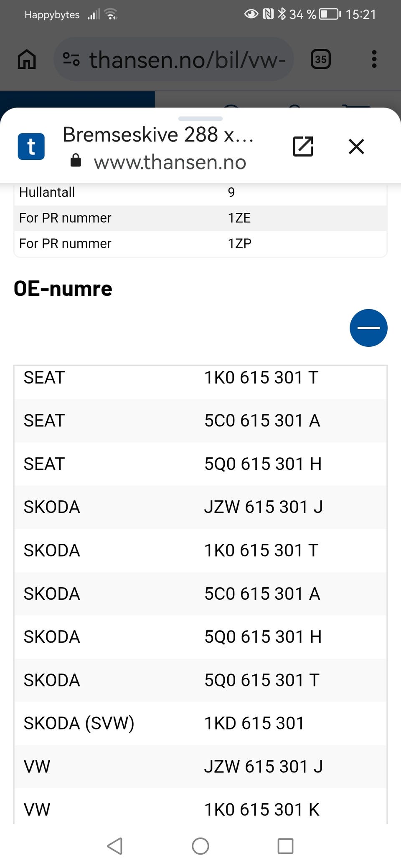Tap the sheet drag handle bar
The height and width of the screenshot is (868, 401).
point(200,119)
